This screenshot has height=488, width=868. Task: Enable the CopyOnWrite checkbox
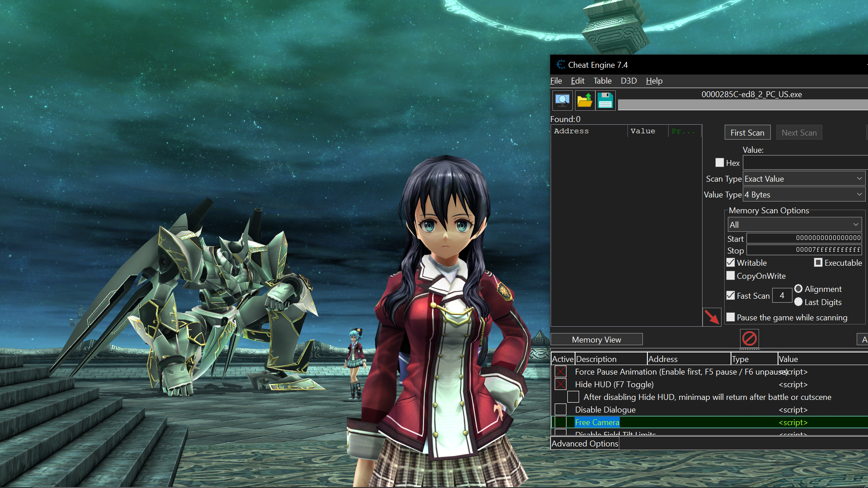731,276
